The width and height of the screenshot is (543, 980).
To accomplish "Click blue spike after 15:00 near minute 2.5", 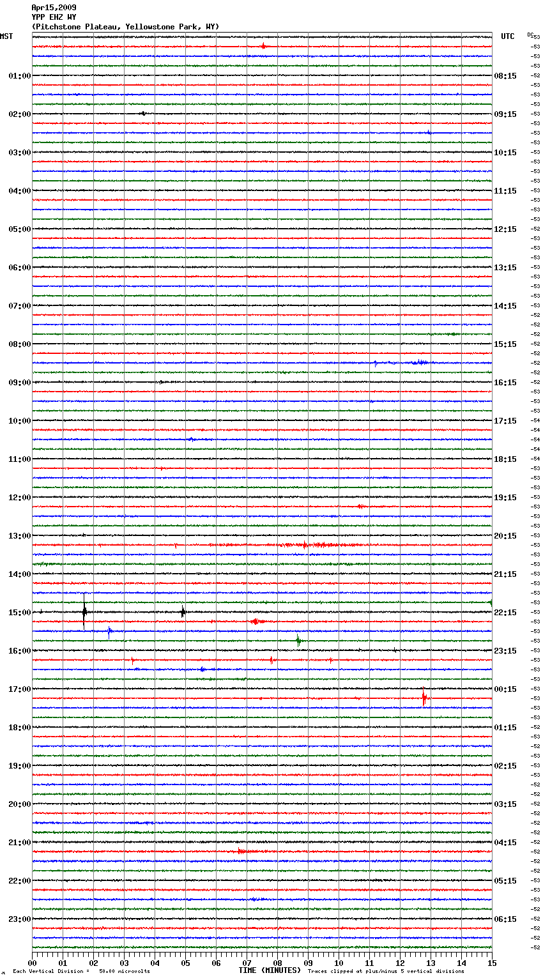I will pyautogui.click(x=109, y=632).
